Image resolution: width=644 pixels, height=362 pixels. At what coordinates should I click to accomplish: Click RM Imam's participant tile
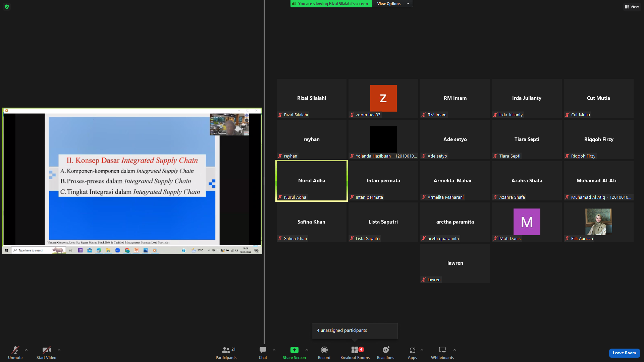pyautogui.click(x=455, y=98)
